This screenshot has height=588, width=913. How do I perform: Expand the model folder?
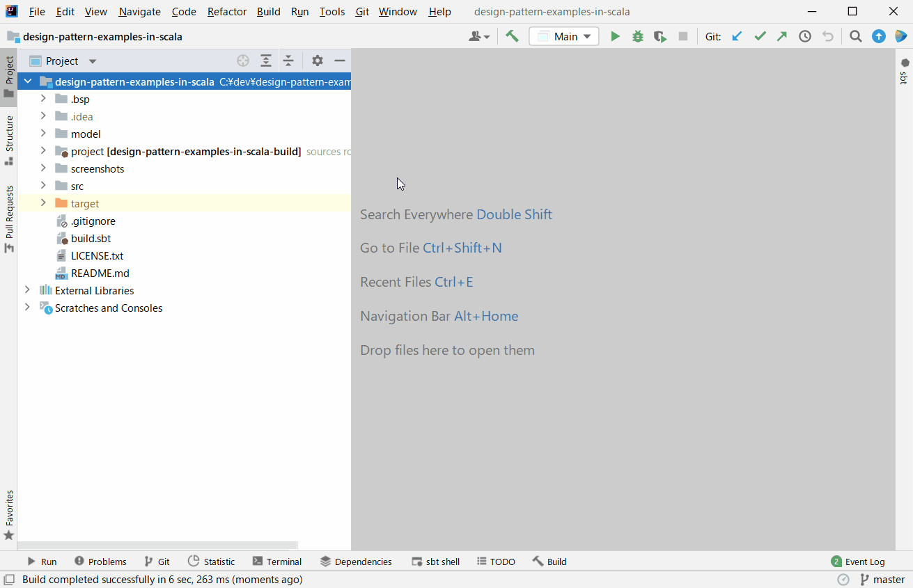43,134
